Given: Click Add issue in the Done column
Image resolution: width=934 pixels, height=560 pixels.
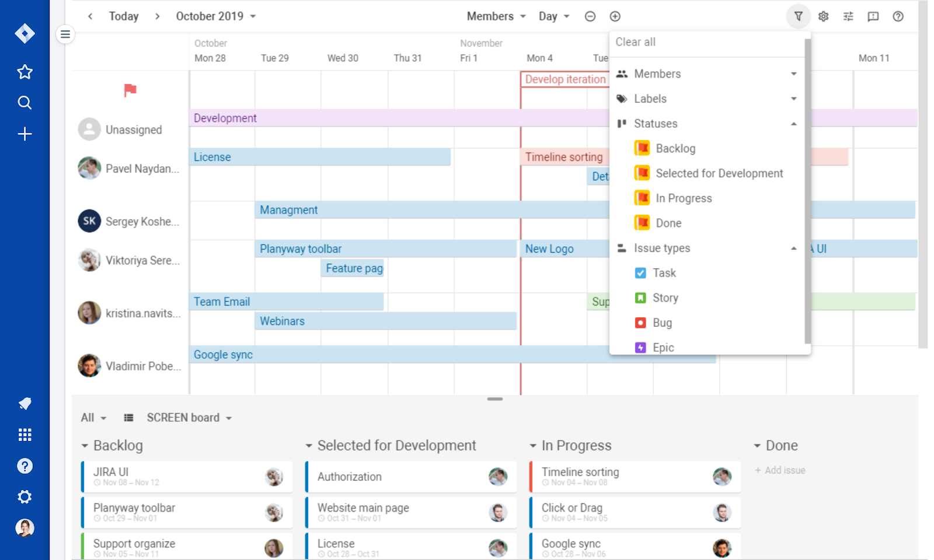Looking at the screenshot, I should click(x=780, y=470).
